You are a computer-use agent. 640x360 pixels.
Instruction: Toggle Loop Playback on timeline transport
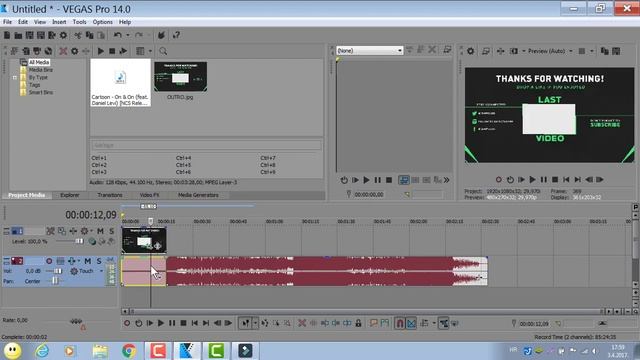138,323
